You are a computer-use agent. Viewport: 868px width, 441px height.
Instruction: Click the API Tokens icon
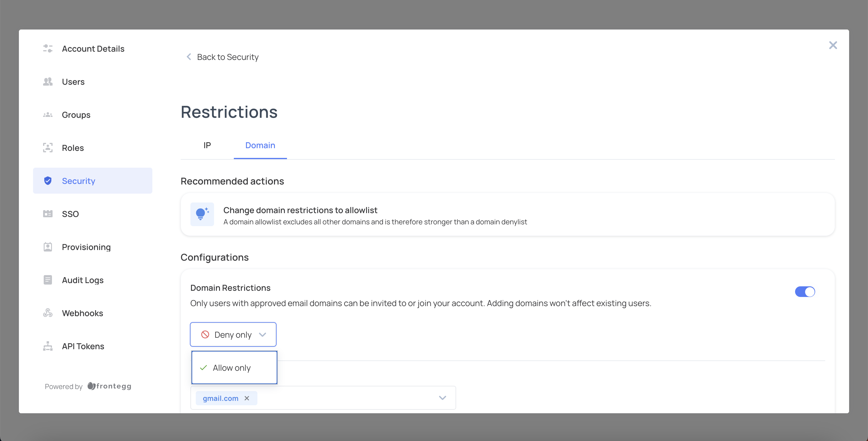coord(48,346)
